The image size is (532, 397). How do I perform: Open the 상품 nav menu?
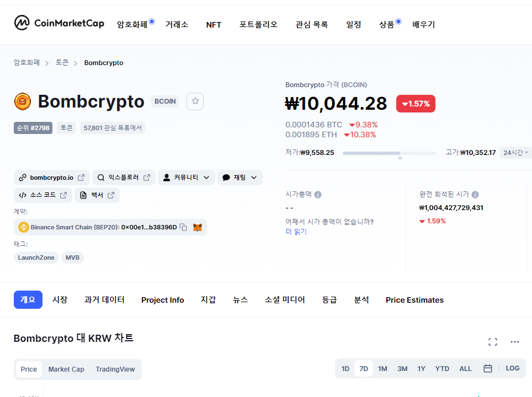[386, 25]
